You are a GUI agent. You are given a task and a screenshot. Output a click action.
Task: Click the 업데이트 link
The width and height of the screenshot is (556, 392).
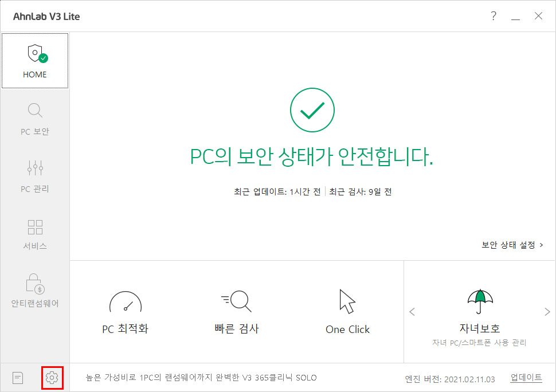coord(526,378)
